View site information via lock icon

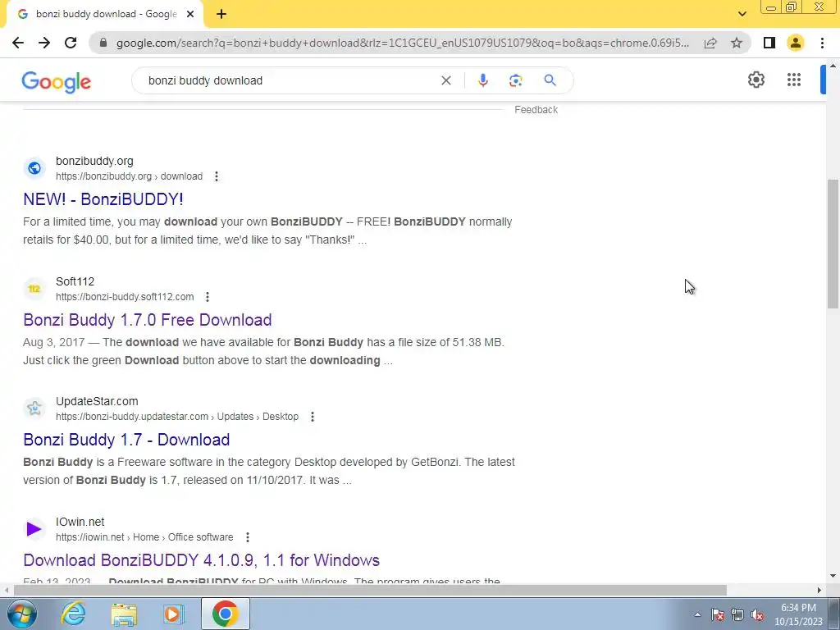(104, 43)
